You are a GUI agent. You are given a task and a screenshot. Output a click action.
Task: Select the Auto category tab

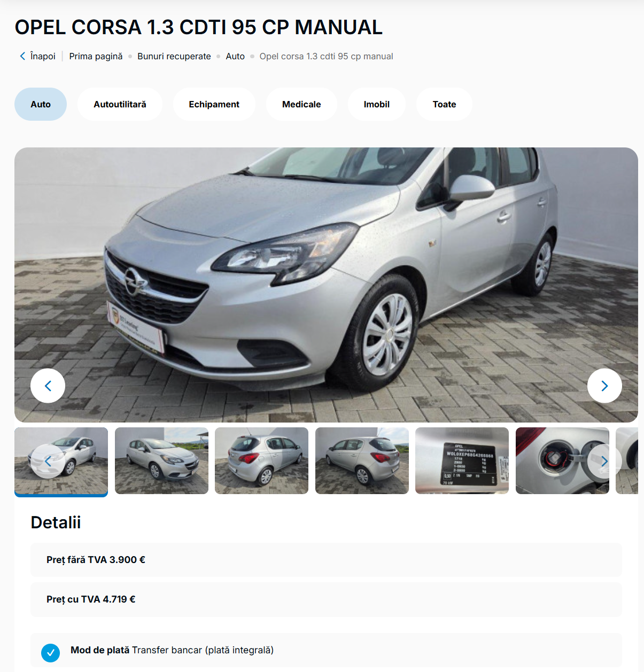point(41,104)
